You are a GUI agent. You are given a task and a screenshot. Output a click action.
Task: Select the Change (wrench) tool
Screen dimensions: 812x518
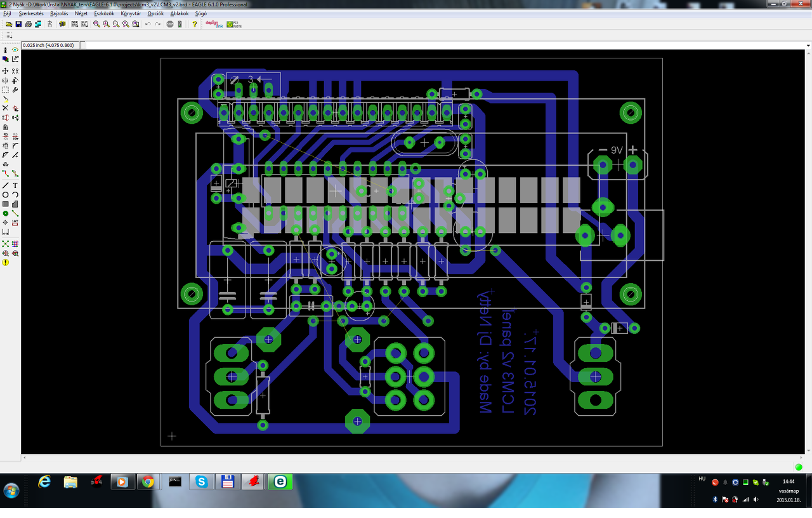pyautogui.click(x=15, y=90)
